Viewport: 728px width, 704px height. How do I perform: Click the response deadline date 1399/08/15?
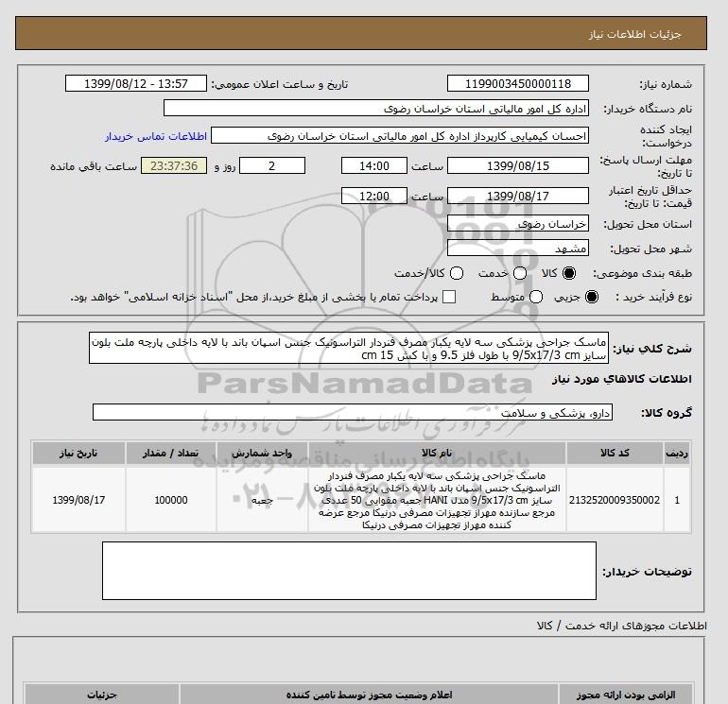coord(518,165)
